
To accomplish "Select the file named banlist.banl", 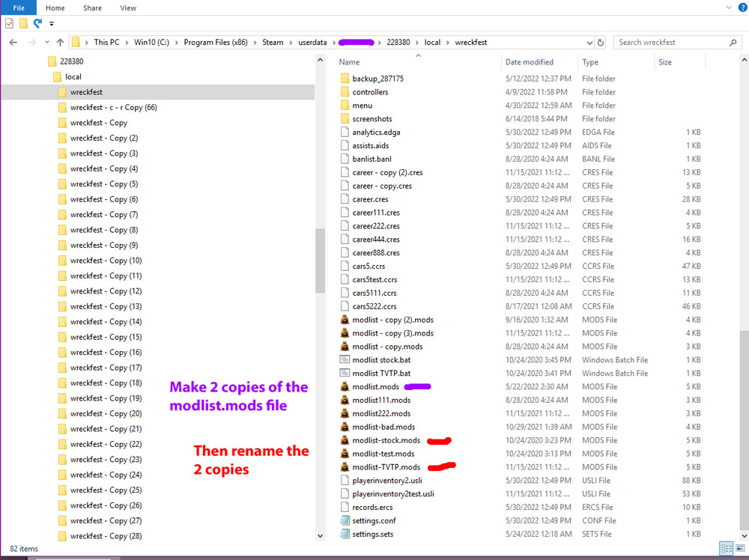I will [x=372, y=159].
